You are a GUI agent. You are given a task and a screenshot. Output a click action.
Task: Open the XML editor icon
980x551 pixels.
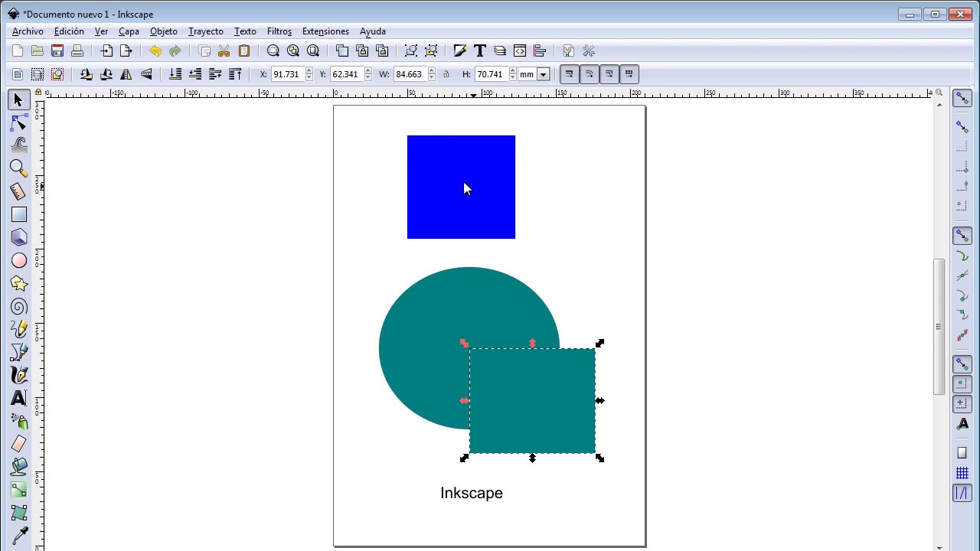pos(520,51)
